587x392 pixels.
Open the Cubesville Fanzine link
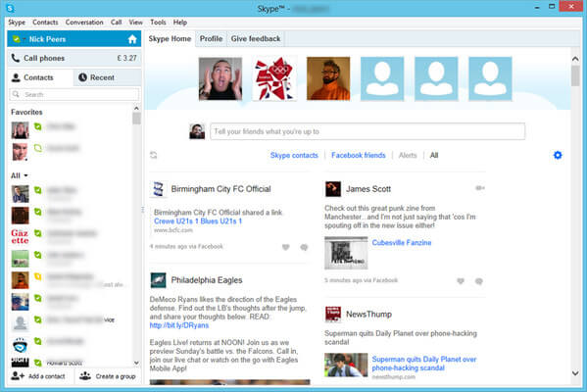pos(402,243)
